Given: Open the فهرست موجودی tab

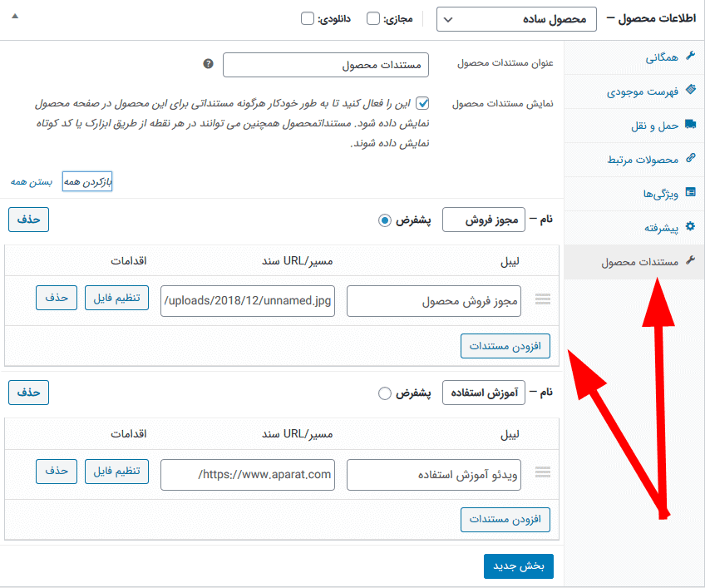Looking at the screenshot, I should click(x=634, y=91).
